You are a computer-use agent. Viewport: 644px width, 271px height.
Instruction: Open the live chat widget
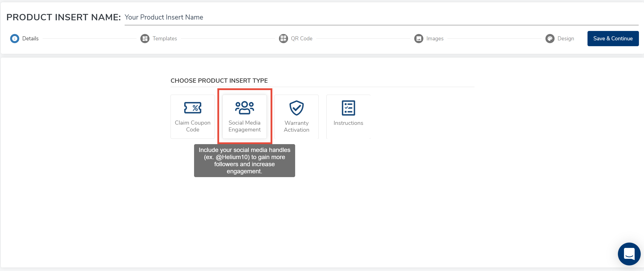(629, 254)
